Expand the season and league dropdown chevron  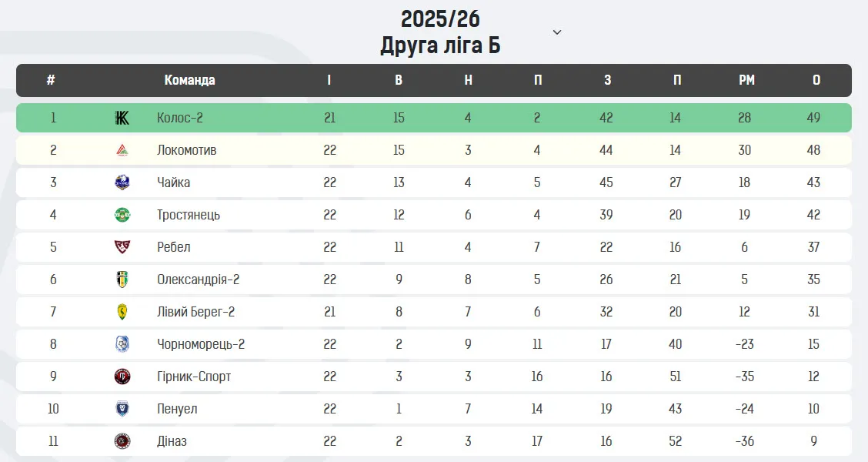[x=557, y=32]
